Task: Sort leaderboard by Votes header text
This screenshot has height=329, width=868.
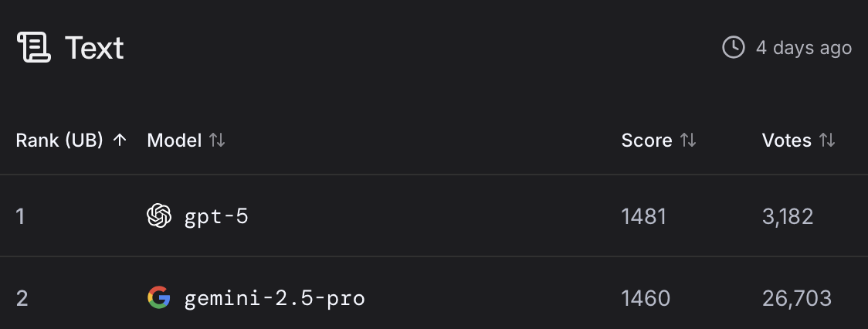Action: 787,141
